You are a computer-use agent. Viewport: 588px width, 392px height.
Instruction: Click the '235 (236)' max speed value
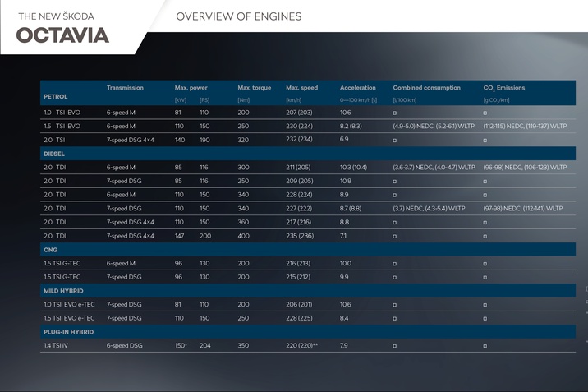pos(300,236)
